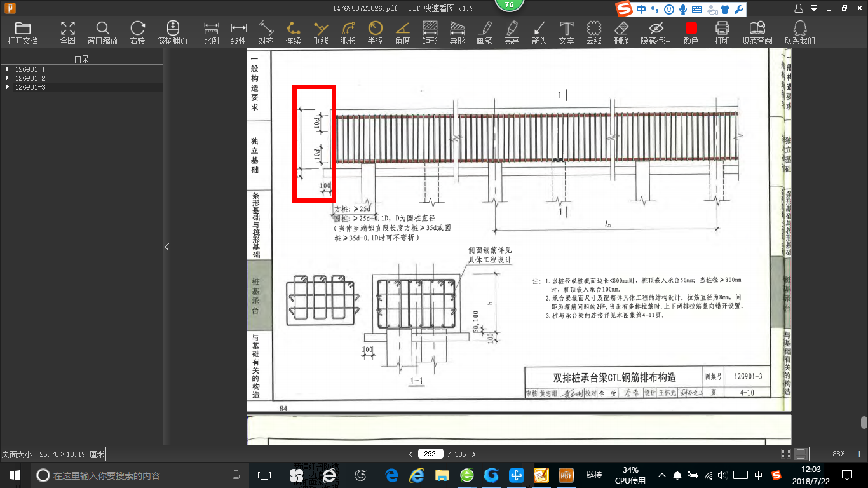Expand the 12G901-2 tree node

pos(7,78)
